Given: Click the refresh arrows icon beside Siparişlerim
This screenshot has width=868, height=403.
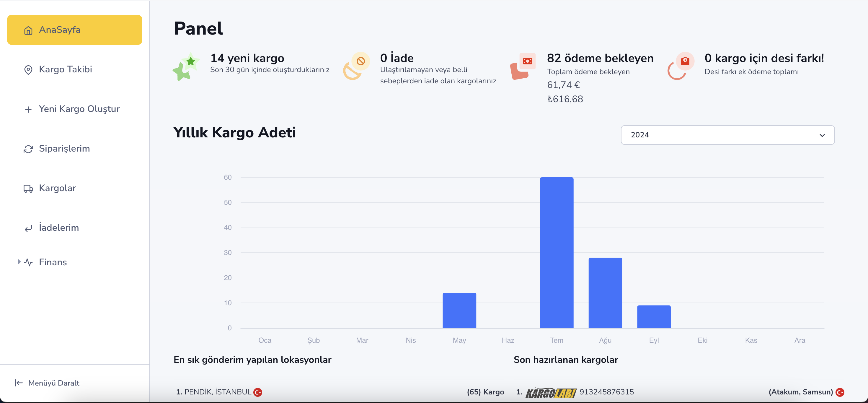Looking at the screenshot, I should pos(28,149).
